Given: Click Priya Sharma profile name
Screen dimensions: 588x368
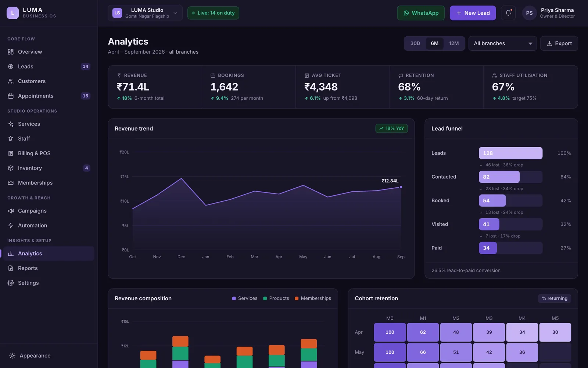Looking at the screenshot, I should [557, 10].
